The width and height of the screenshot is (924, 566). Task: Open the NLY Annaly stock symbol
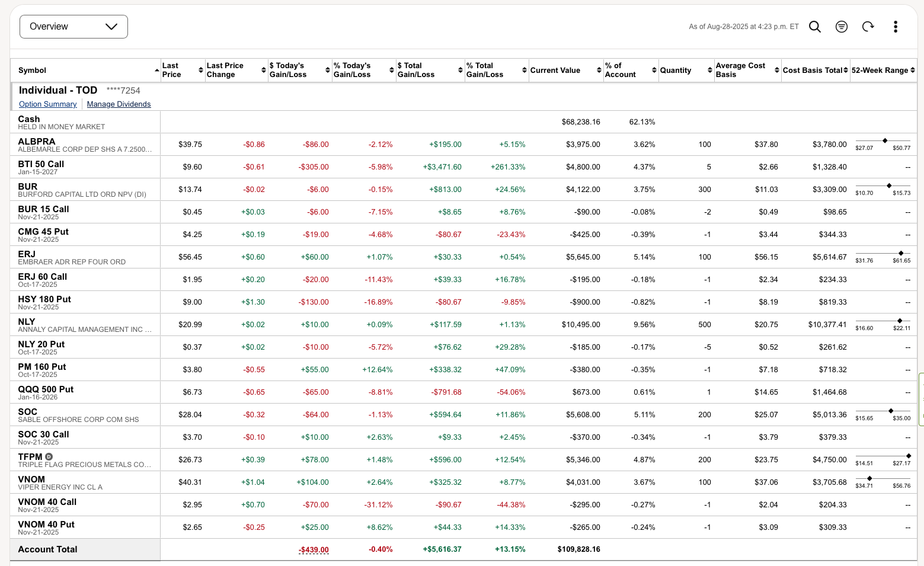[x=27, y=322]
